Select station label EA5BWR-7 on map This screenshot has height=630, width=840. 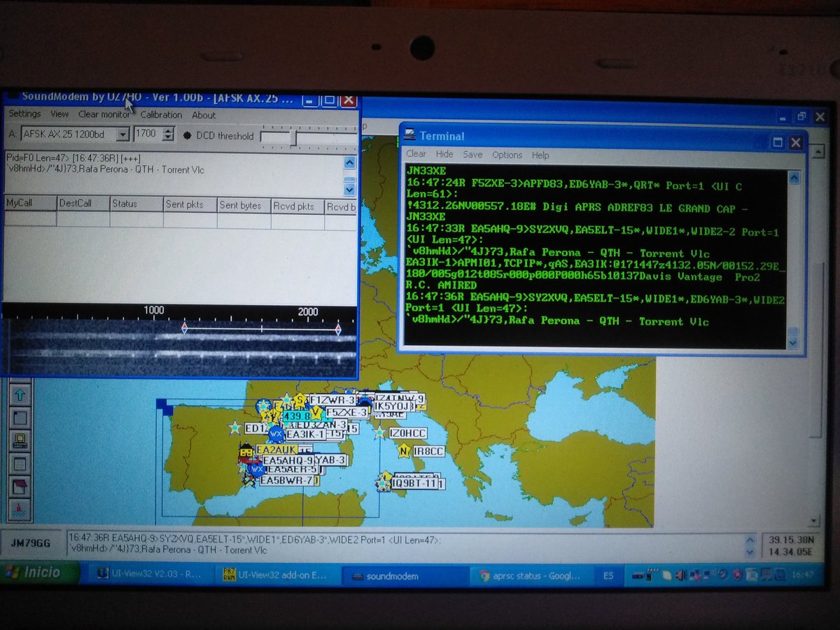(286, 481)
